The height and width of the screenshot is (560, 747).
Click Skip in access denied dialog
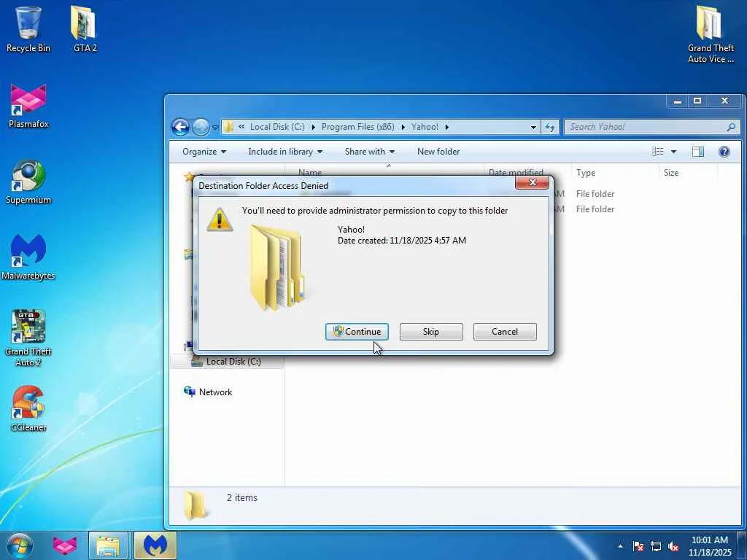click(430, 332)
